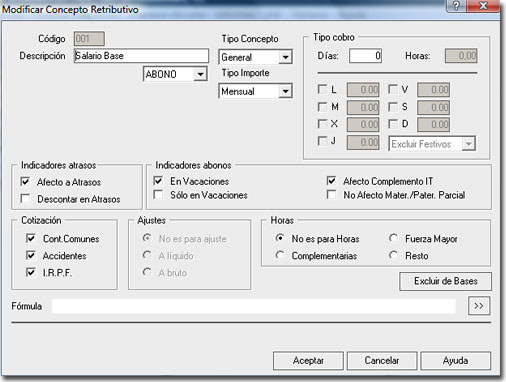Screen dimensions: 506x382
Task: Enable Descontar en Atrasos
Action: [25, 198]
